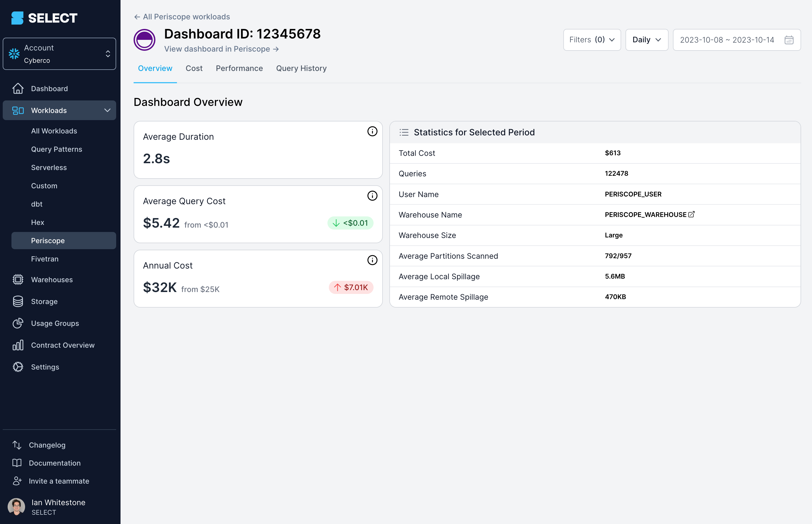
Task: Show info for Average Duration card
Action: pyautogui.click(x=372, y=131)
